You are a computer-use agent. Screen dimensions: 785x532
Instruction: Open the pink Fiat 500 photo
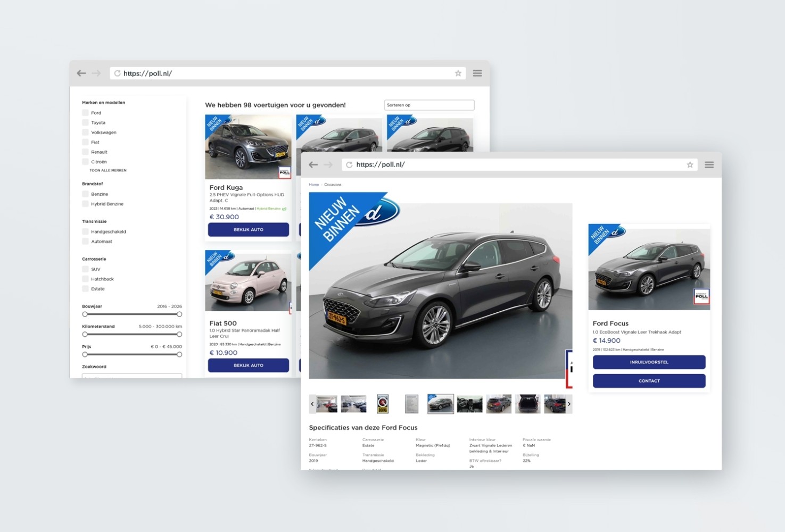click(249, 281)
